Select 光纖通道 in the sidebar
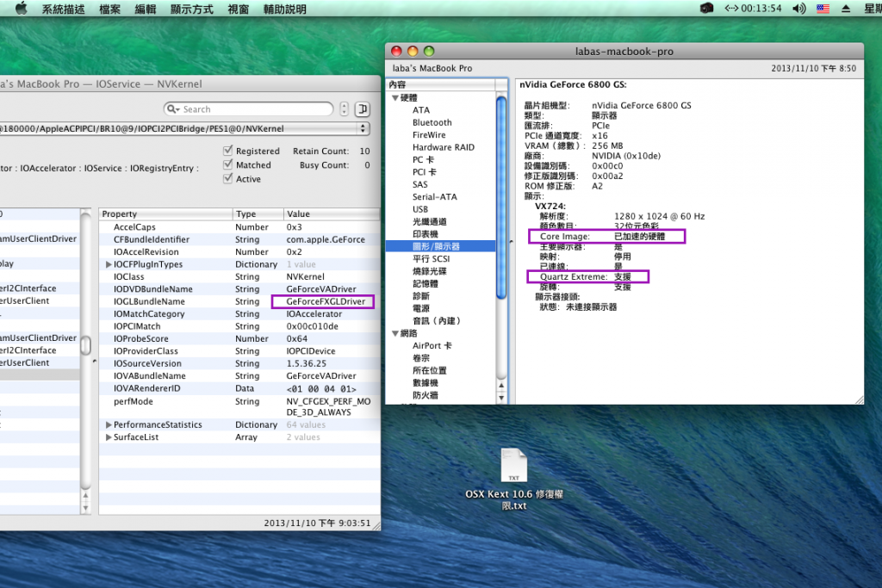This screenshot has height=588, width=882. (x=429, y=221)
